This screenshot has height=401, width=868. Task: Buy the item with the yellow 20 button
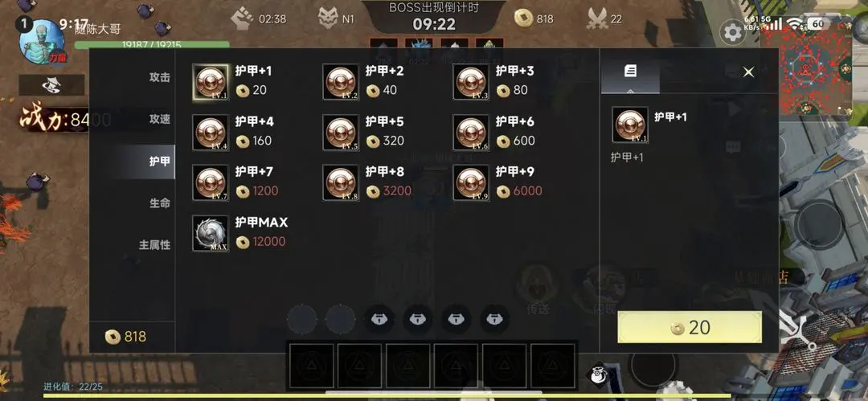690,327
